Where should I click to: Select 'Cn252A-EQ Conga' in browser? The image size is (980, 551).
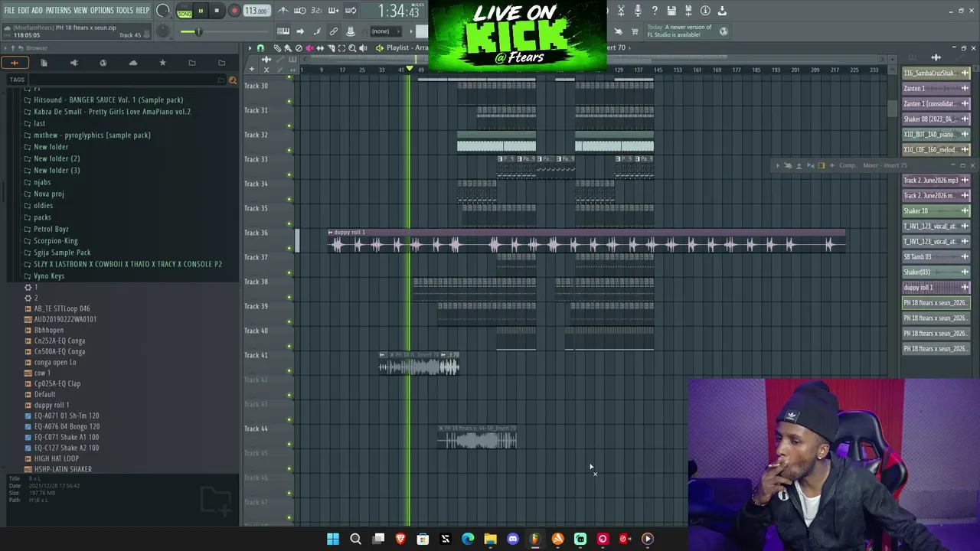60,341
